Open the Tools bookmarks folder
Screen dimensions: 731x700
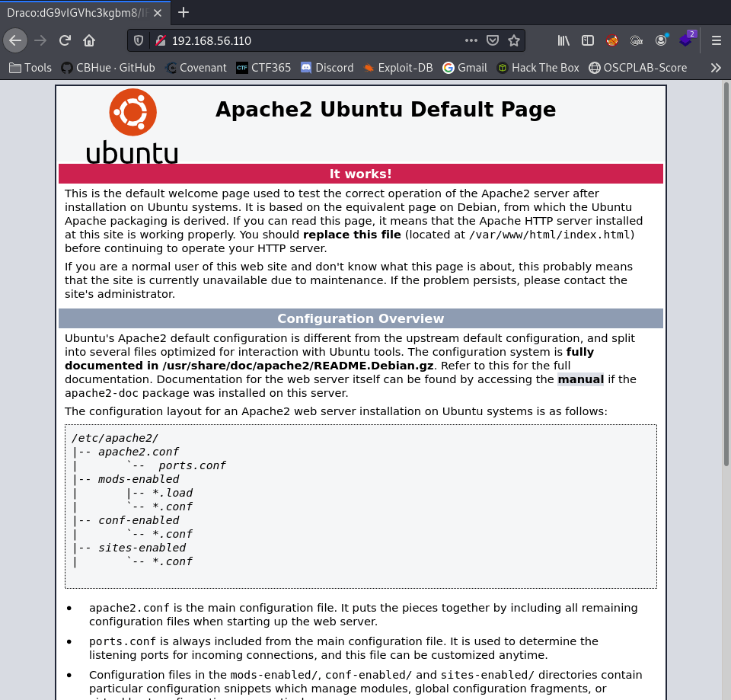30,68
